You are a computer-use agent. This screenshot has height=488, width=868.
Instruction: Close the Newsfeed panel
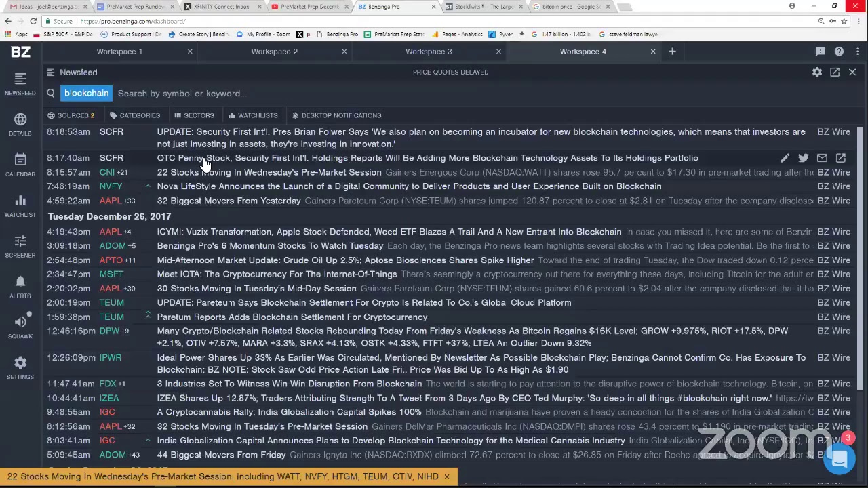852,72
